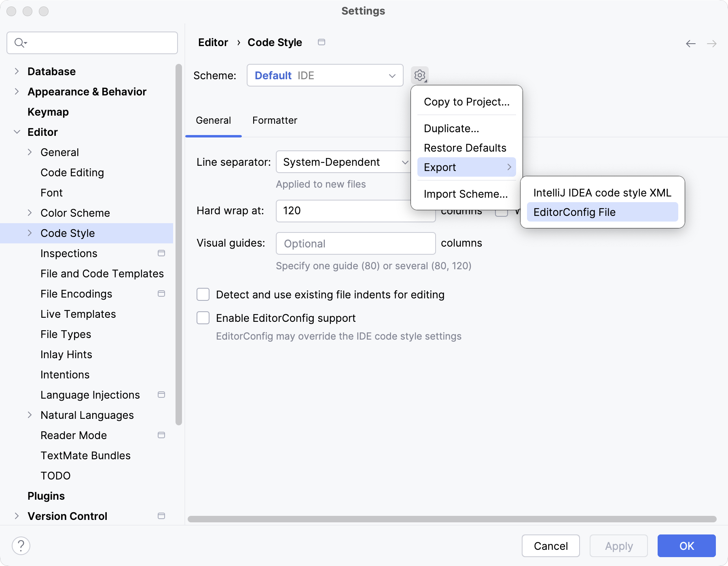
Task: Switch to the Formatter tab
Action: (x=275, y=120)
